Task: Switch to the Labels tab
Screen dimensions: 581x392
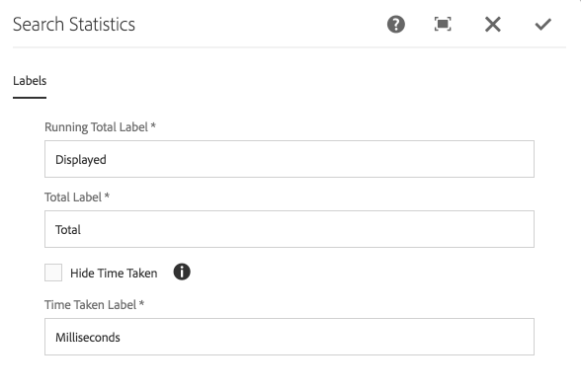Action: (30, 81)
